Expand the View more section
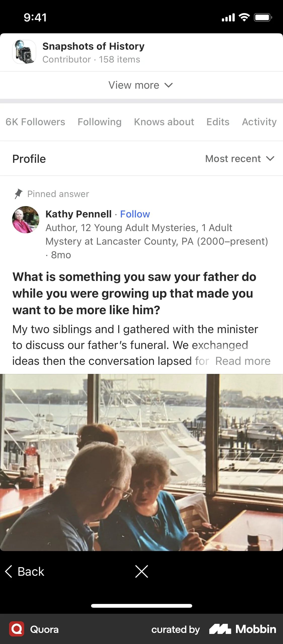This screenshot has height=644, width=283. click(141, 85)
